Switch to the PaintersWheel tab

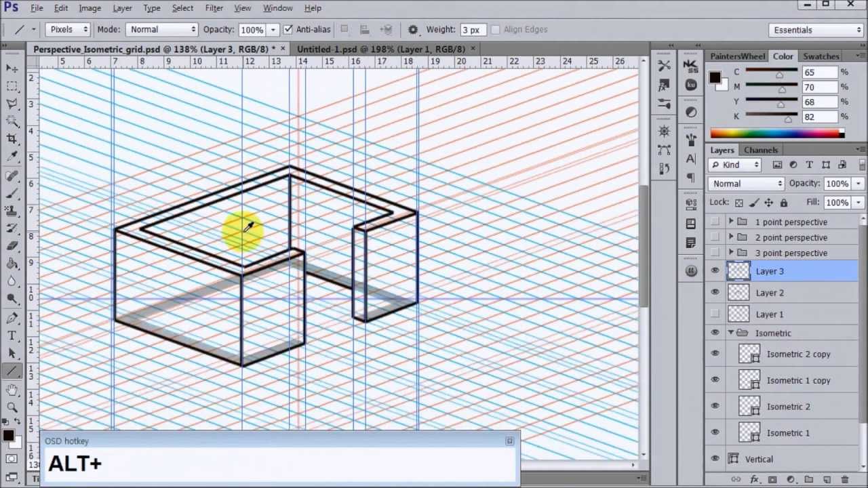[x=738, y=56]
